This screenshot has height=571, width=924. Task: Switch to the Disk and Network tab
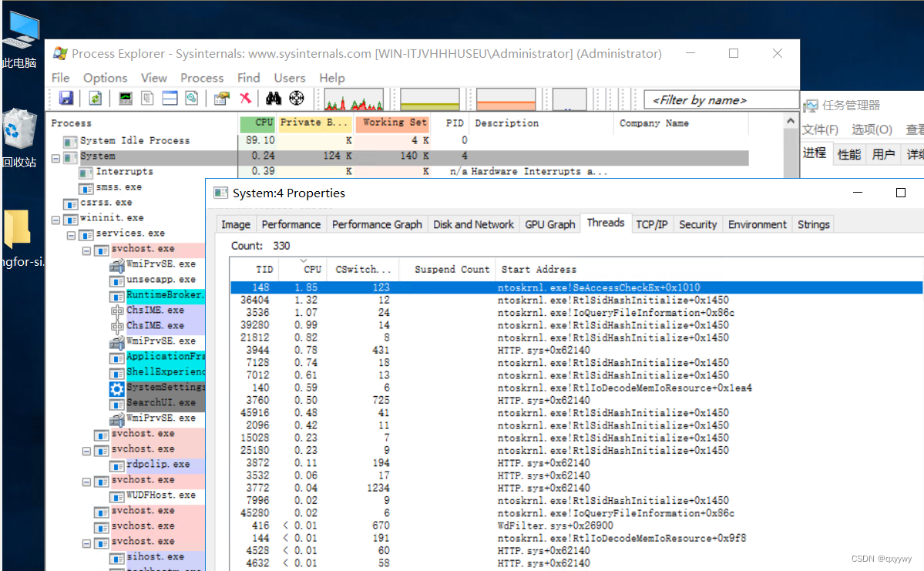tap(473, 224)
